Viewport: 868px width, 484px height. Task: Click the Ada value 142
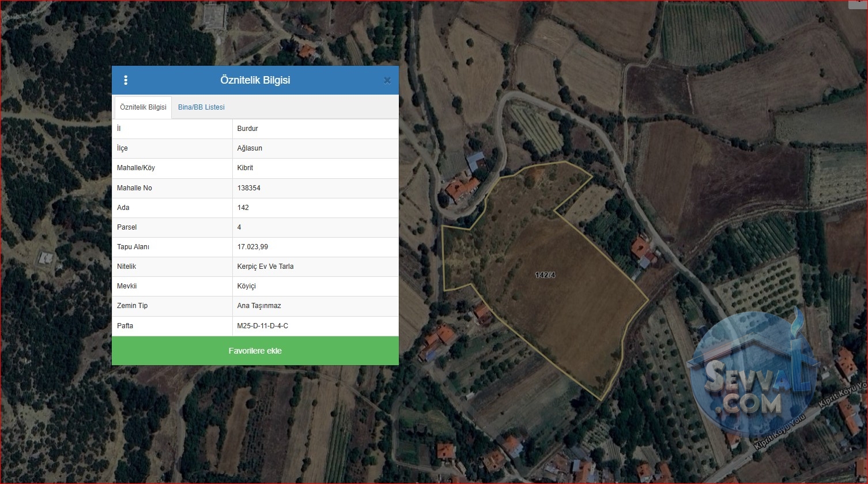[243, 208]
